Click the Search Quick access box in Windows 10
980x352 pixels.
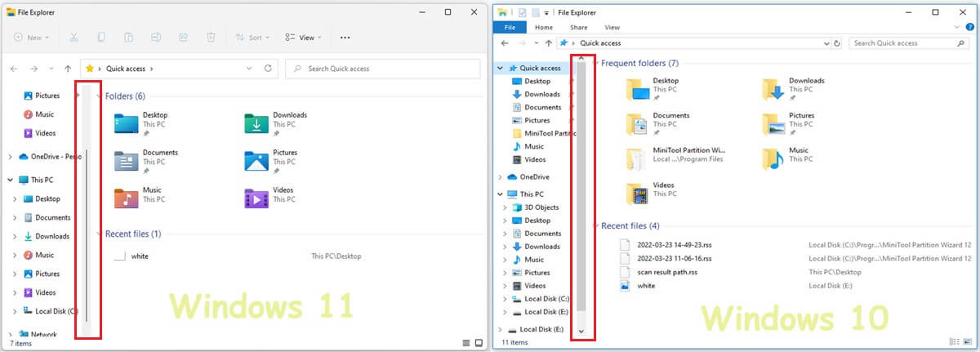[x=910, y=42]
